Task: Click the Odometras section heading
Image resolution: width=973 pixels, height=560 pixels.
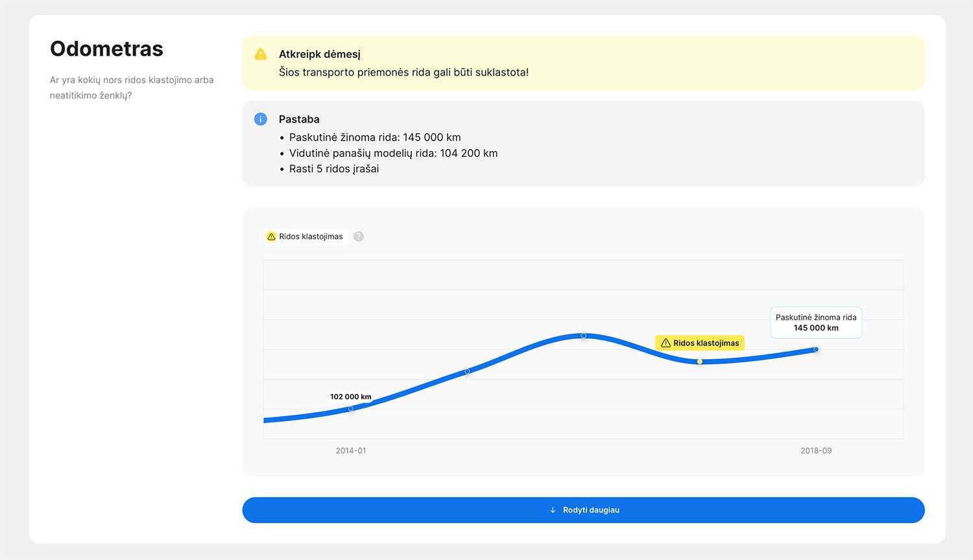Action: tap(106, 49)
